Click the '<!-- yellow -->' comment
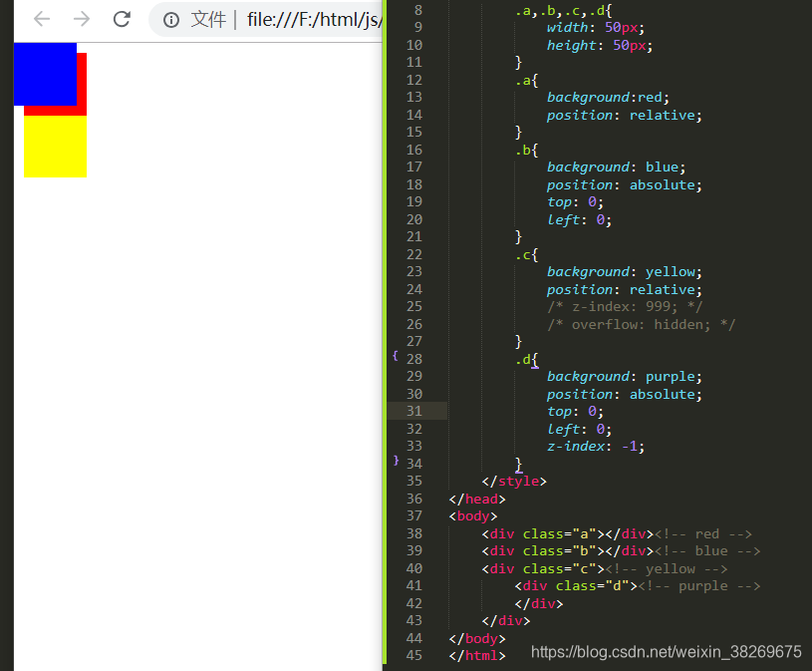 click(x=666, y=569)
